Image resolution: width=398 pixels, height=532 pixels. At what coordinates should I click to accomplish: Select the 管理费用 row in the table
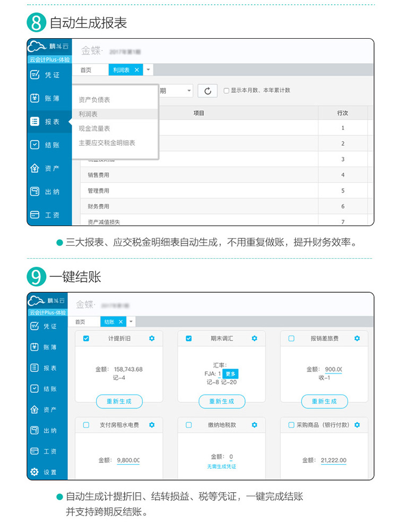coord(227,190)
